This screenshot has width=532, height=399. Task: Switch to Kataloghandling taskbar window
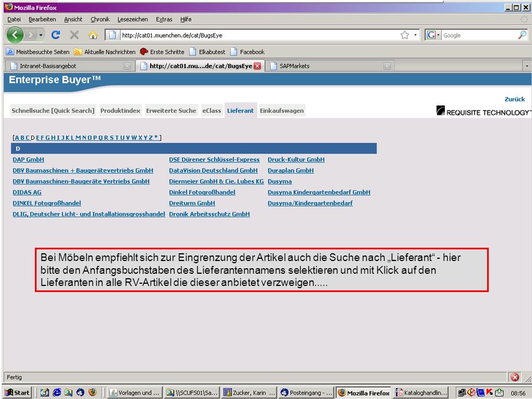pyautogui.click(x=421, y=392)
